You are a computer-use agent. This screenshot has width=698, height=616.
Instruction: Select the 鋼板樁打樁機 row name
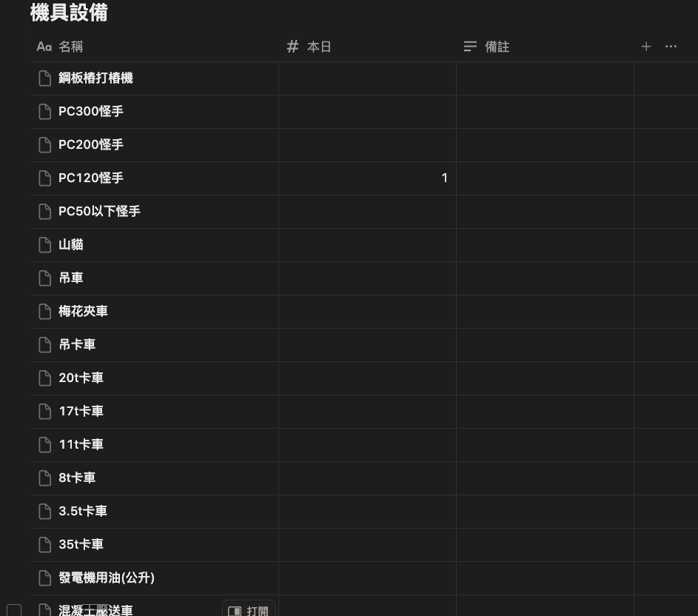pyautogui.click(x=95, y=78)
